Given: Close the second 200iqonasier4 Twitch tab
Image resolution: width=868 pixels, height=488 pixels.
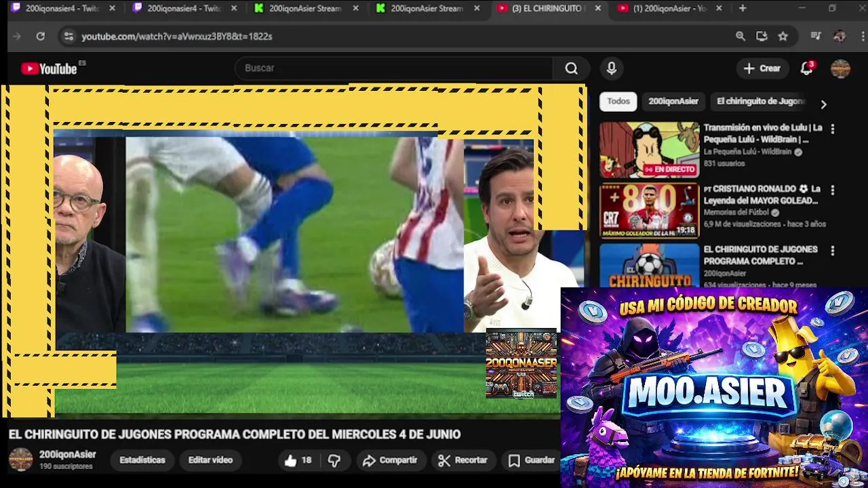Looking at the screenshot, I should pos(234,8).
